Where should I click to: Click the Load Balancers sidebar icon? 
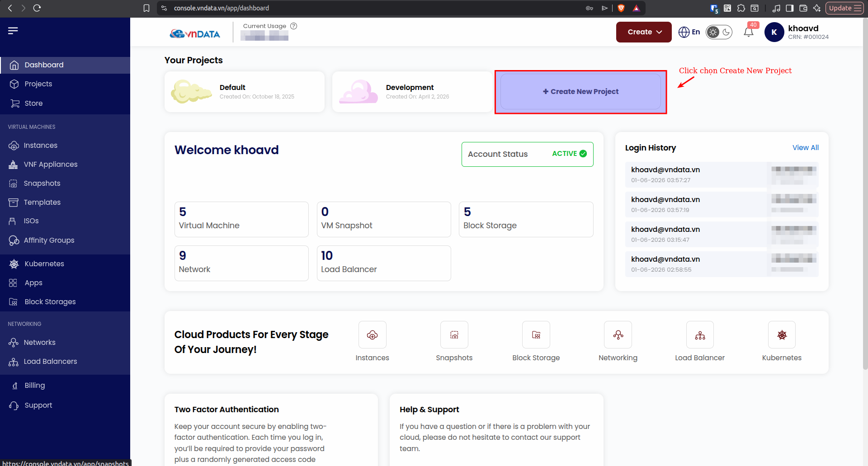pos(14,362)
